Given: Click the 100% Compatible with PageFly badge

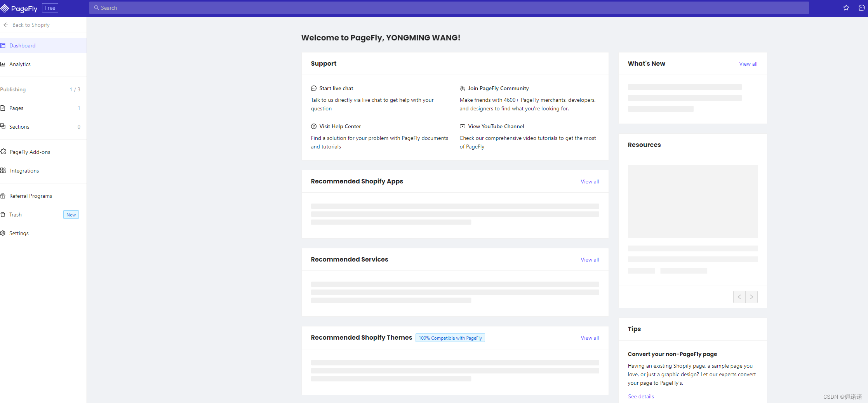Looking at the screenshot, I should (x=450, y=338).
